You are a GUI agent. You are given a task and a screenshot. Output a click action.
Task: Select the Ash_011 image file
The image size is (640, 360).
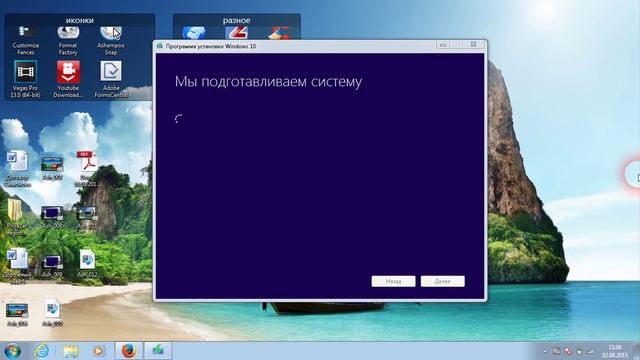[x=87, y=217]
